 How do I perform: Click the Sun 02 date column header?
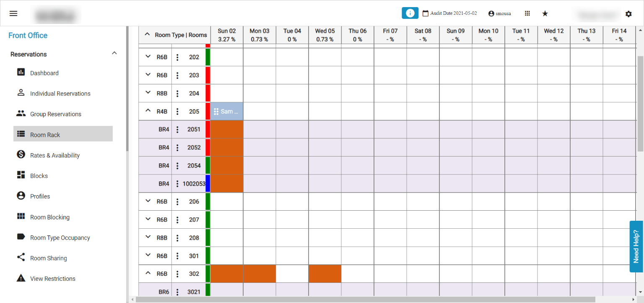coord(227,35)
